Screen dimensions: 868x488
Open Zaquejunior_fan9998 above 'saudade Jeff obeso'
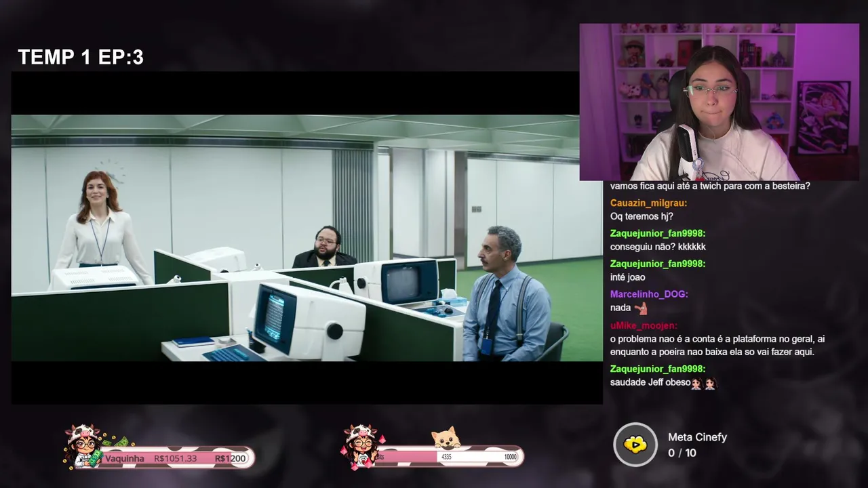pos(658,369)
